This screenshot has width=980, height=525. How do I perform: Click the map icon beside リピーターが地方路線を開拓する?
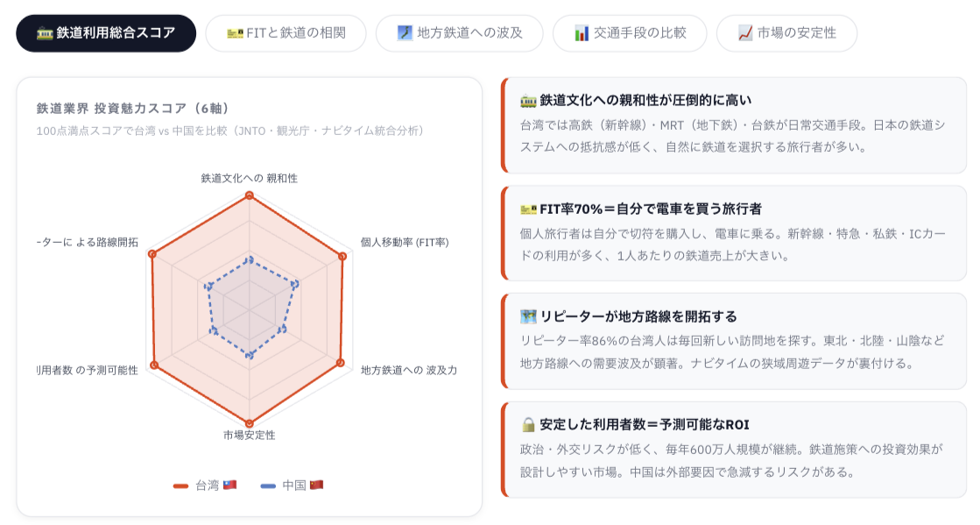[528, 316]
